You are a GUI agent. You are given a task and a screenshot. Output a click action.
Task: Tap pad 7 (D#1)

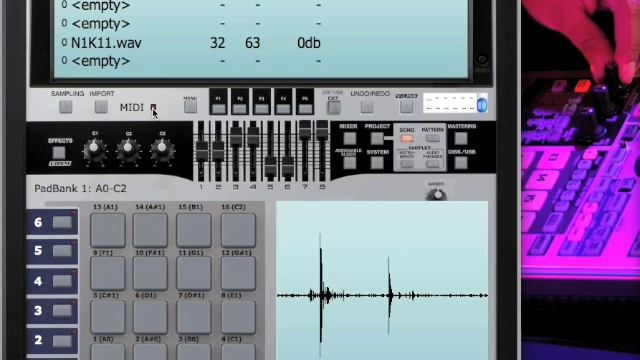[x=194, y=317]
